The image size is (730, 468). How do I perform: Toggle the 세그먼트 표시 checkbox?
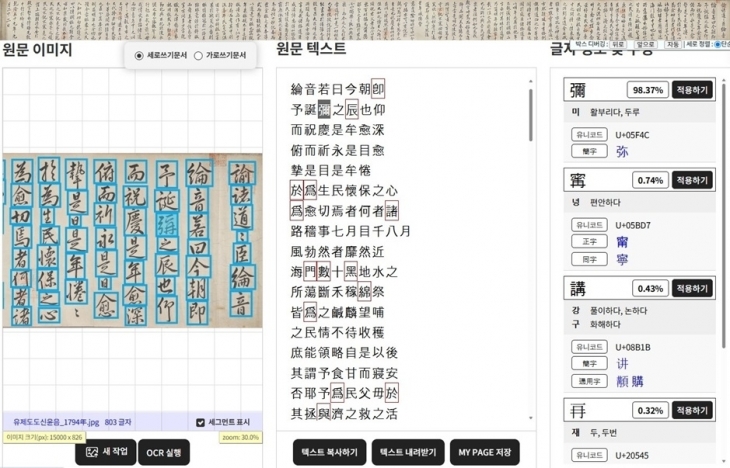(x=201, y=422)
